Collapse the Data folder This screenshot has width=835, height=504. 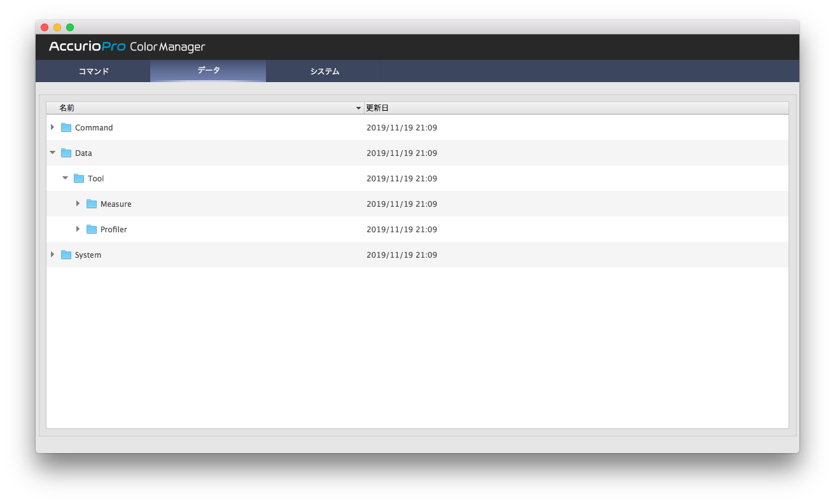53,153
